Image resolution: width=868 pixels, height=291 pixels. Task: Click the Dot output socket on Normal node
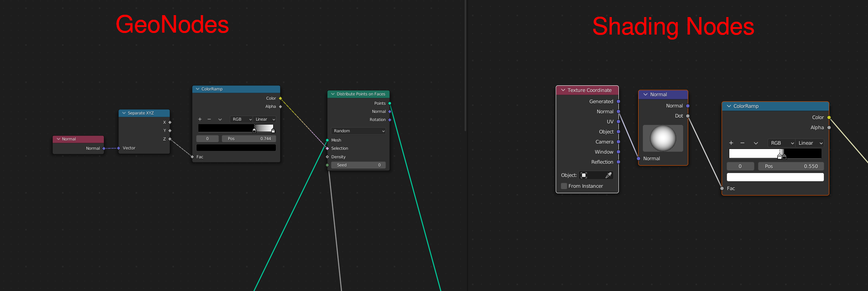tap(688, 116)
